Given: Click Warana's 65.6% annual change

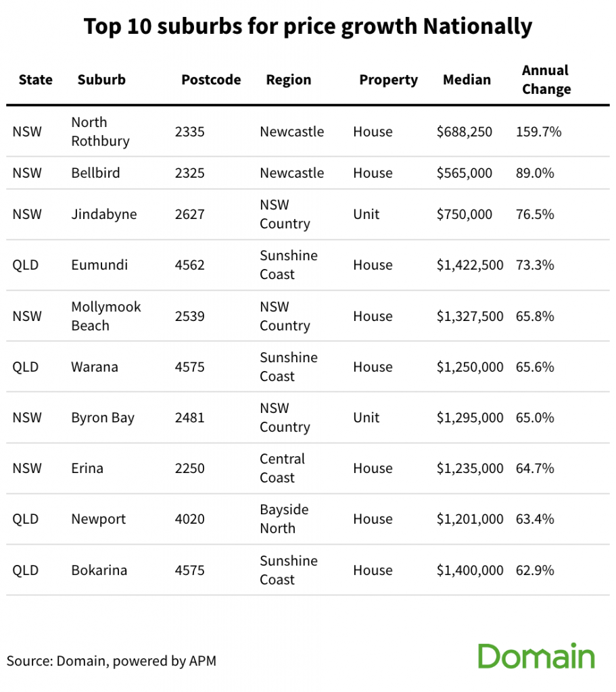Looking at the screenshot, I should (535, 367).
